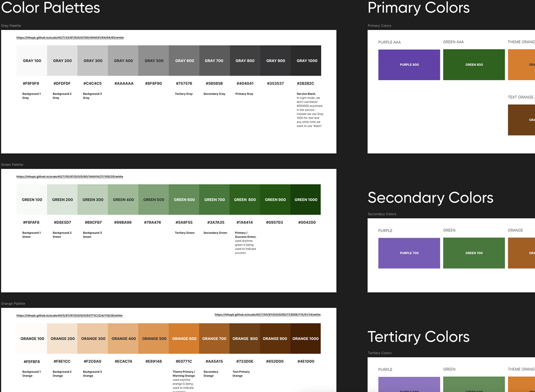This screenshot has width=535, height=392.
Task: Click the hex value "#D8E5D7"
Action: pyautogui.click(x=62, y=223)
